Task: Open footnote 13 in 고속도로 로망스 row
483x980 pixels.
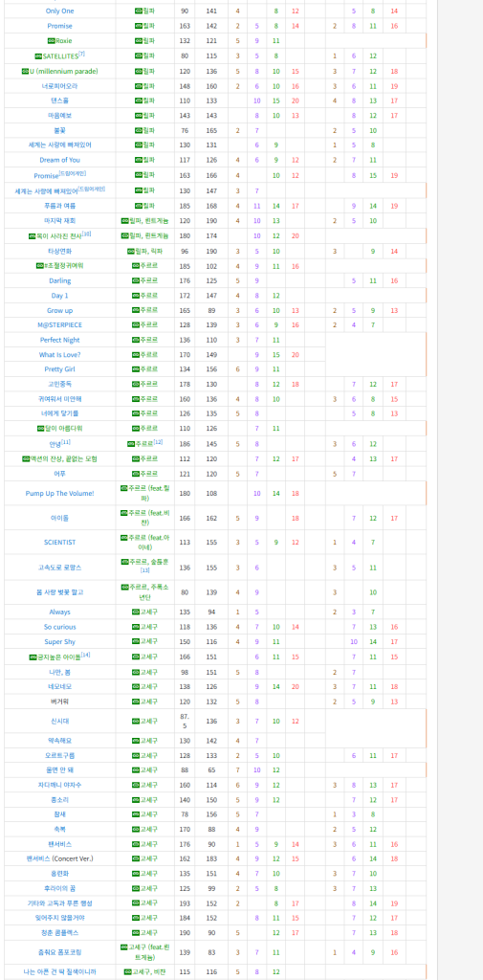Action: click(145, 570)
